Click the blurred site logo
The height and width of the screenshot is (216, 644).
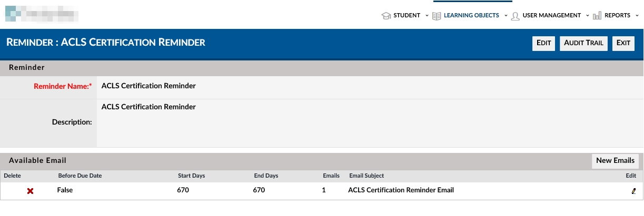click(x=42, y=13)
